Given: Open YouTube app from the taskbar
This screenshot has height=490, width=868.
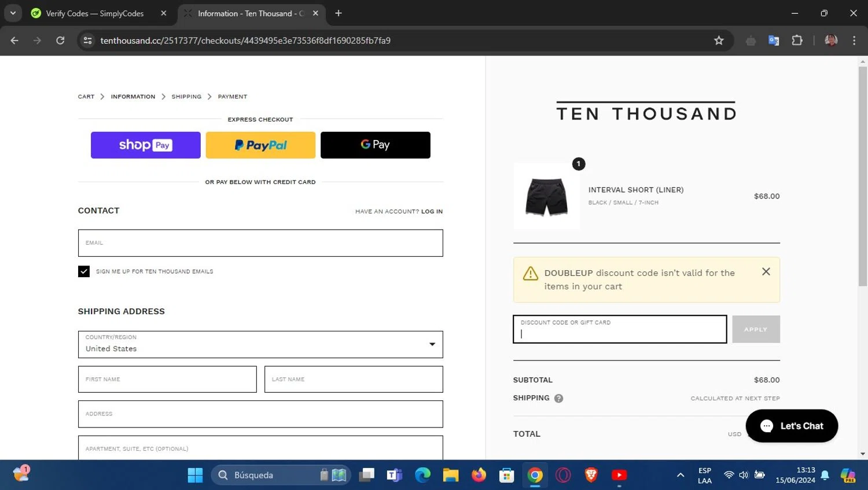Looking at the screenshot, I should click(619, 475).
